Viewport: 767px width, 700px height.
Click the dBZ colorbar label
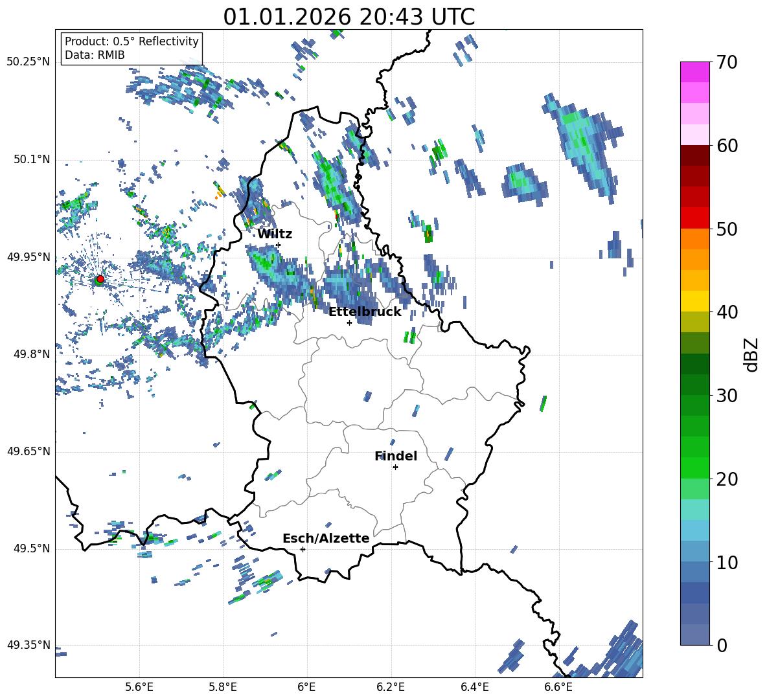pos(752,354)
